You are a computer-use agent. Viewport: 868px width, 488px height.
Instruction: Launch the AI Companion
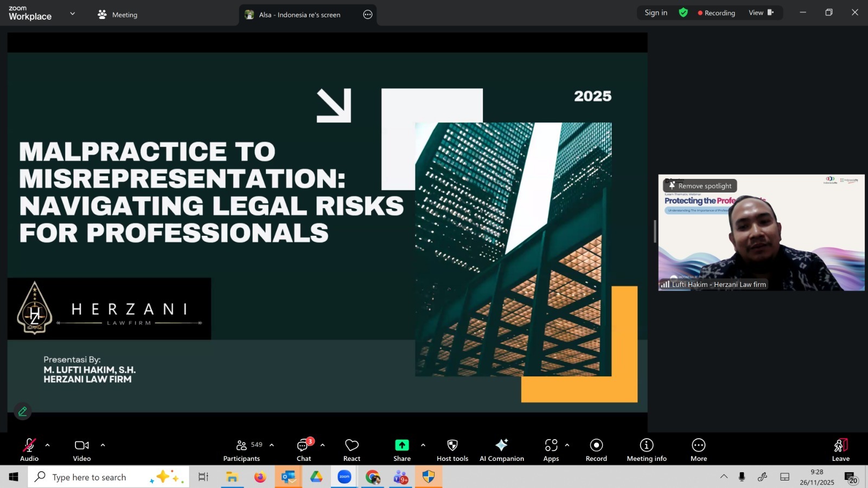[501, 450]
